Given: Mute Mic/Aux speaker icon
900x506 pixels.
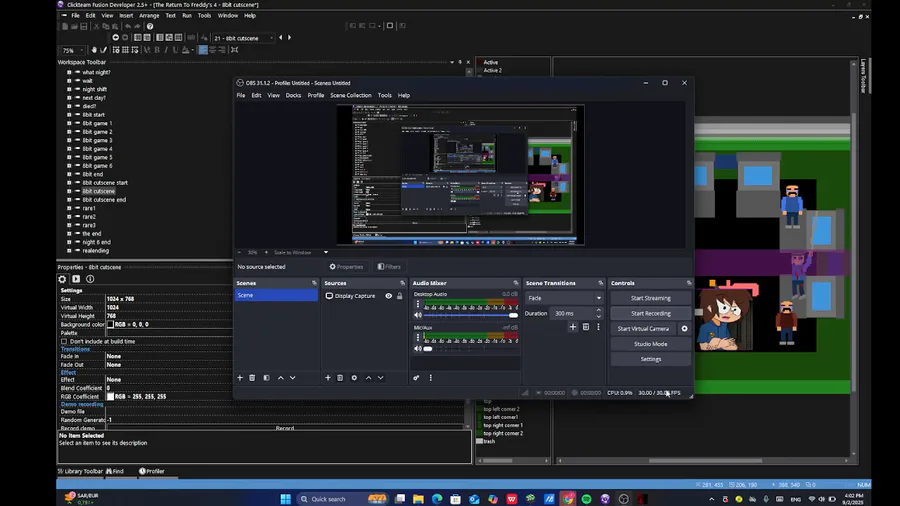Looking at the screenshot, I should [418, 348].
